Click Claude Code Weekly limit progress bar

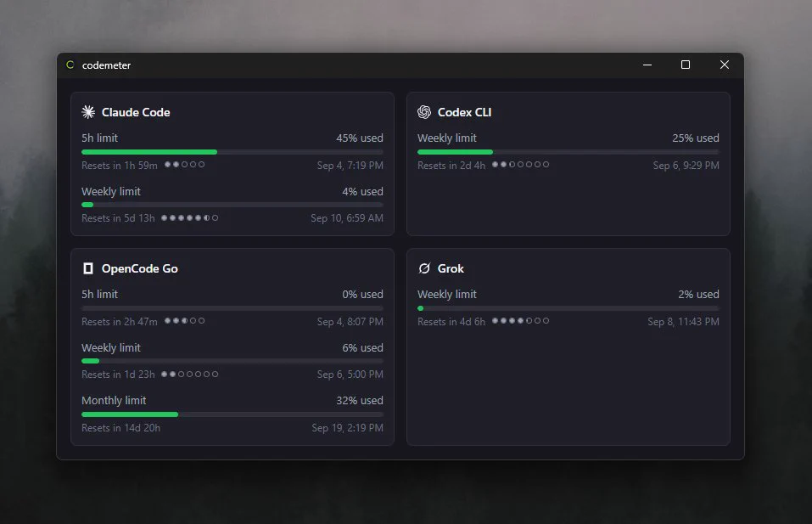coord(232,205)
